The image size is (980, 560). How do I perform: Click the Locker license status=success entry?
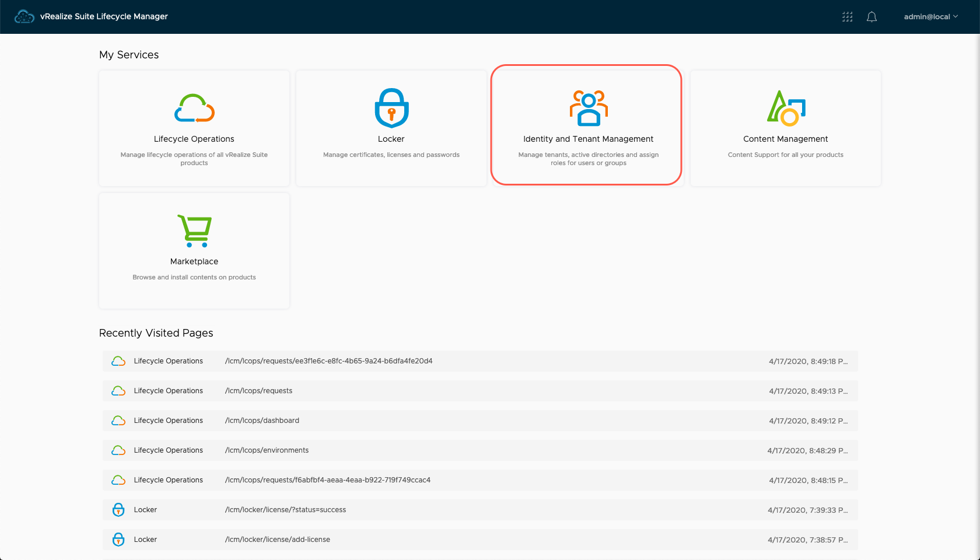285,510
